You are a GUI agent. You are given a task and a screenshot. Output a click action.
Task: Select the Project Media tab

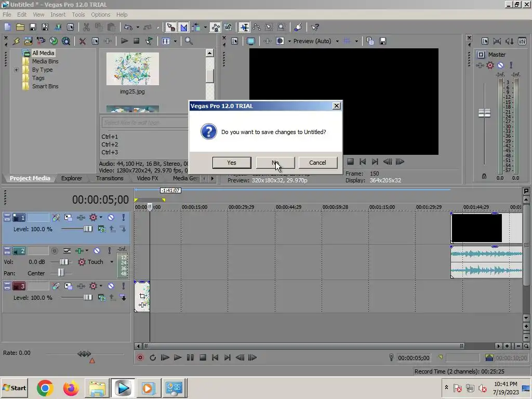pyautogui.click(x=30, y=178)
